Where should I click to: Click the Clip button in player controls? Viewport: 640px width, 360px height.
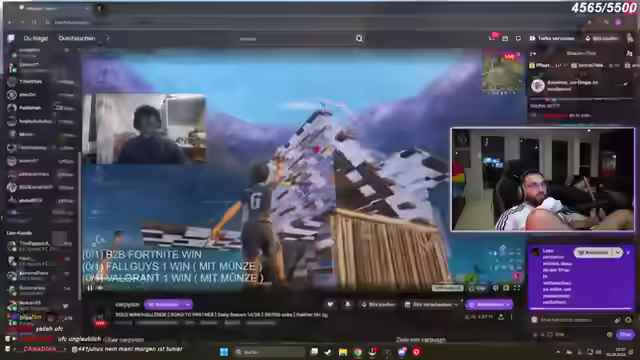(479, 288)
